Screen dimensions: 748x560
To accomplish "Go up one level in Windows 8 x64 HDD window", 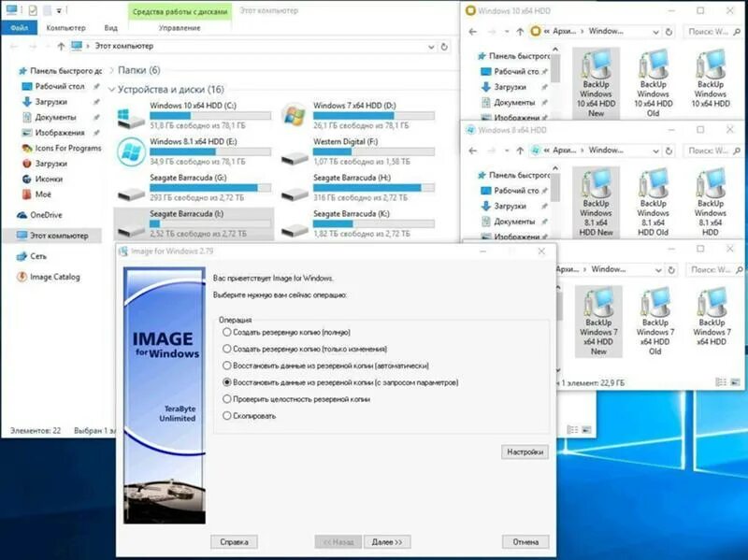I will click(520, 151).
